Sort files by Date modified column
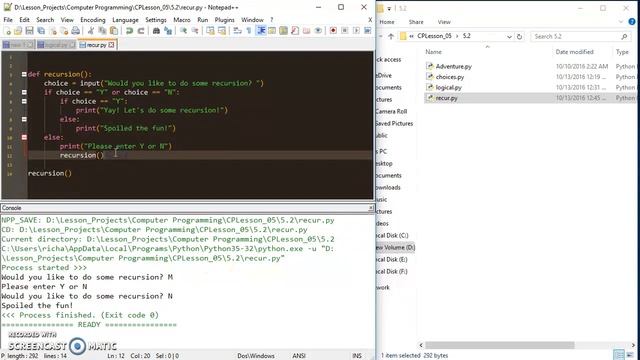The height and width of the screenshot is (360, 640). click(x=574, y=52)
